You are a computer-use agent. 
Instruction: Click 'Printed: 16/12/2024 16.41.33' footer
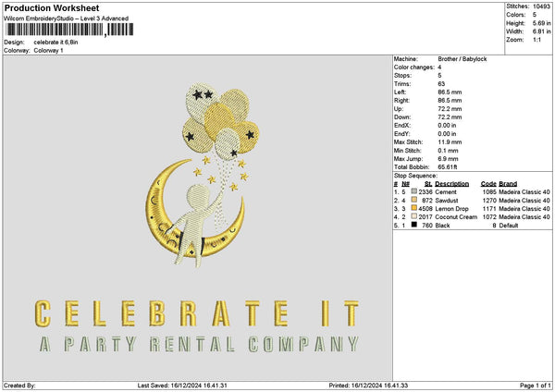tap(368, 386)
